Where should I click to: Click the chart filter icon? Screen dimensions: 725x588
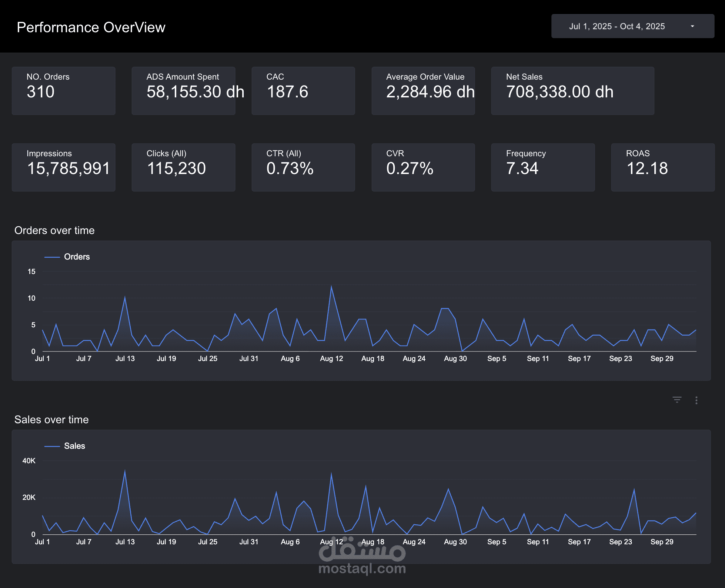click(x=677, y=400)
